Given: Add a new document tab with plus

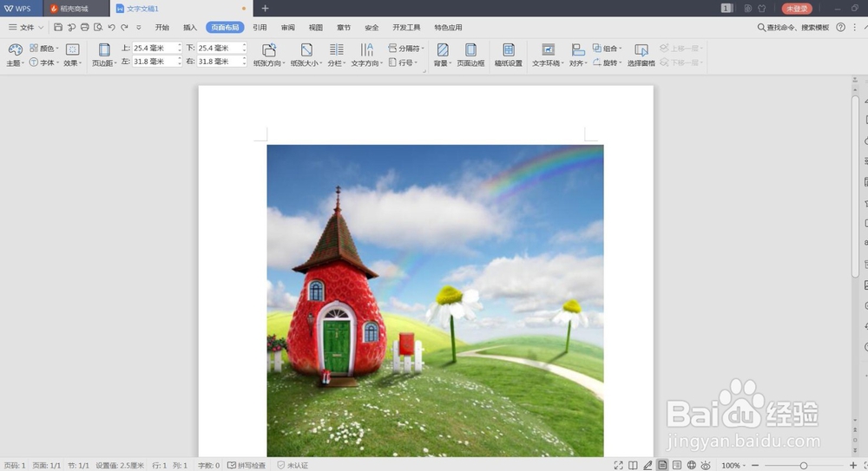Looking at the screenshot, I should [265, 9].
